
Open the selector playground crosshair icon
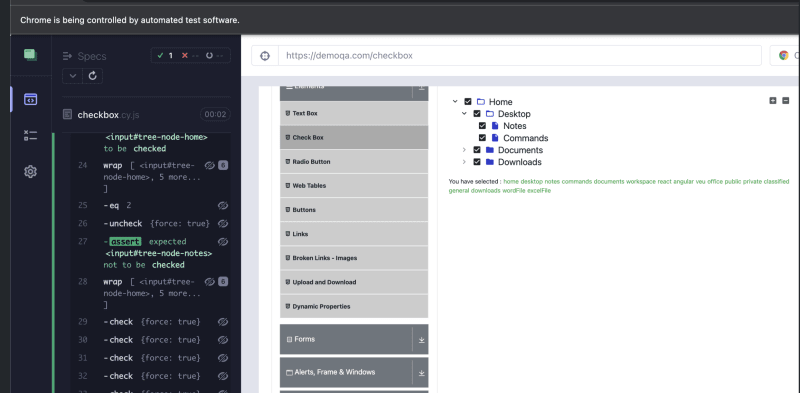pyautogui.click(x=265, y=56)
